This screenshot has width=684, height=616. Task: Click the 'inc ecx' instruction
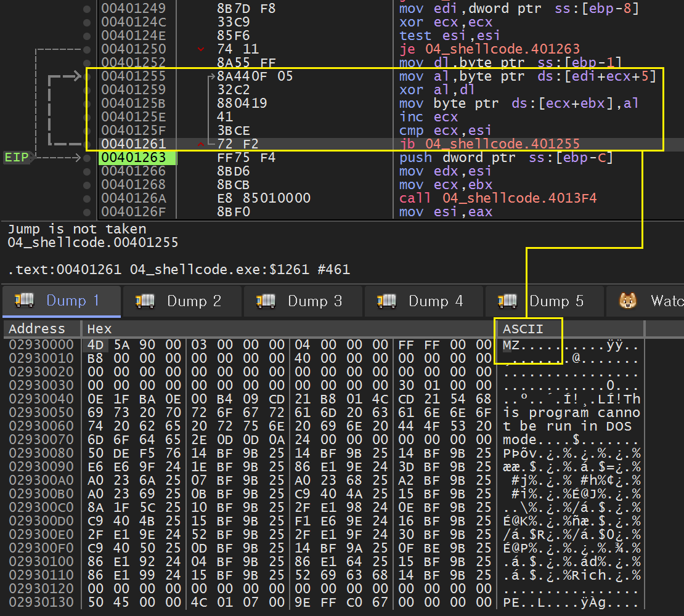click(428, 117)
